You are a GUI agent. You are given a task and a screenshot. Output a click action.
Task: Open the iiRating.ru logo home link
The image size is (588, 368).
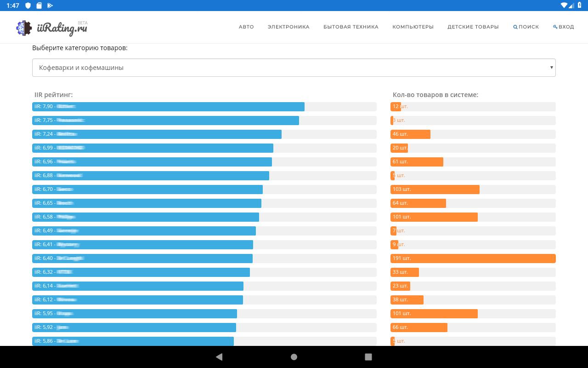coord(52,28)
